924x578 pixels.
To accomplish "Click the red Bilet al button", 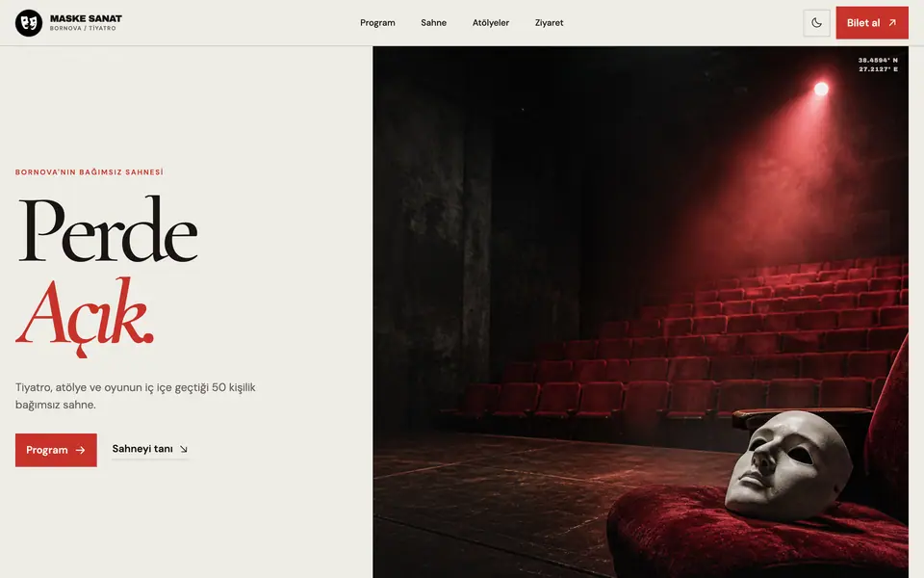I will 872,23.
